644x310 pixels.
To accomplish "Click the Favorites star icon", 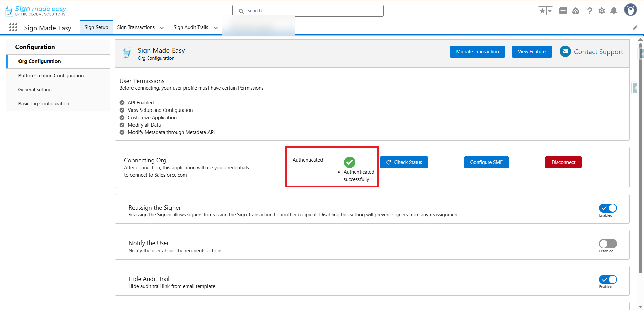I will [542, 11].
